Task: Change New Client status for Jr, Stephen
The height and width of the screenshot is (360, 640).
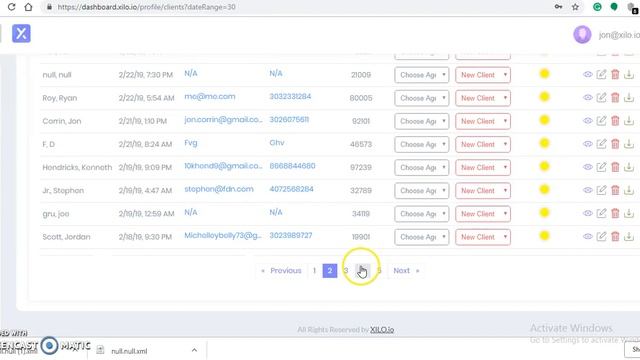Action: tap(483, 191)
